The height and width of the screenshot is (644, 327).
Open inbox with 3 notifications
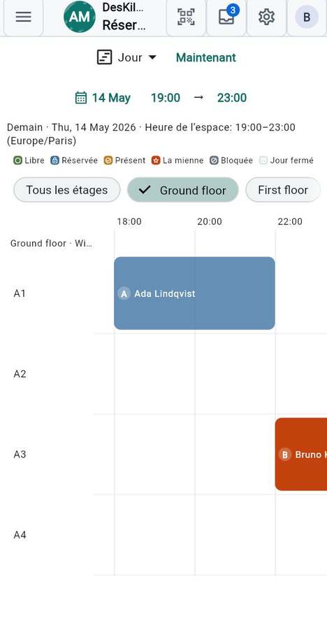[226, 17]
